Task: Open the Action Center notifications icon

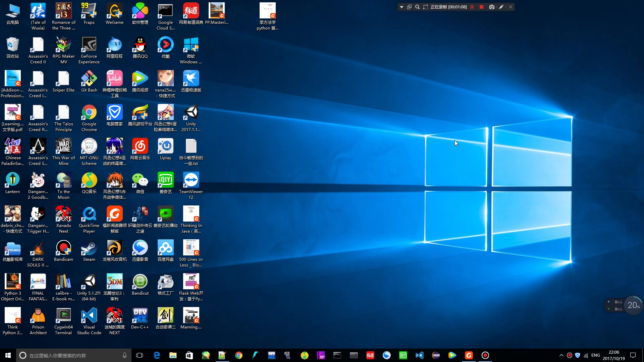Action: point(633,355)
